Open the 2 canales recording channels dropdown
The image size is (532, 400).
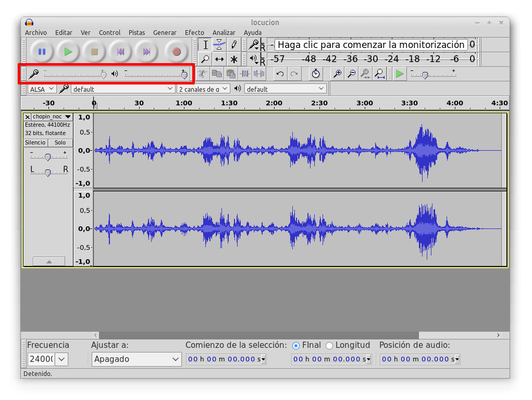(x=203, y=89)
